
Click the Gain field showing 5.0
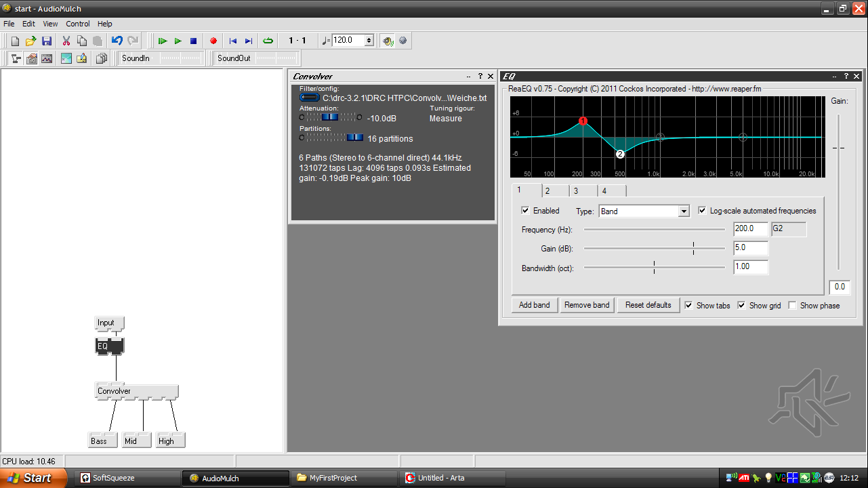(x=751, y=248)
